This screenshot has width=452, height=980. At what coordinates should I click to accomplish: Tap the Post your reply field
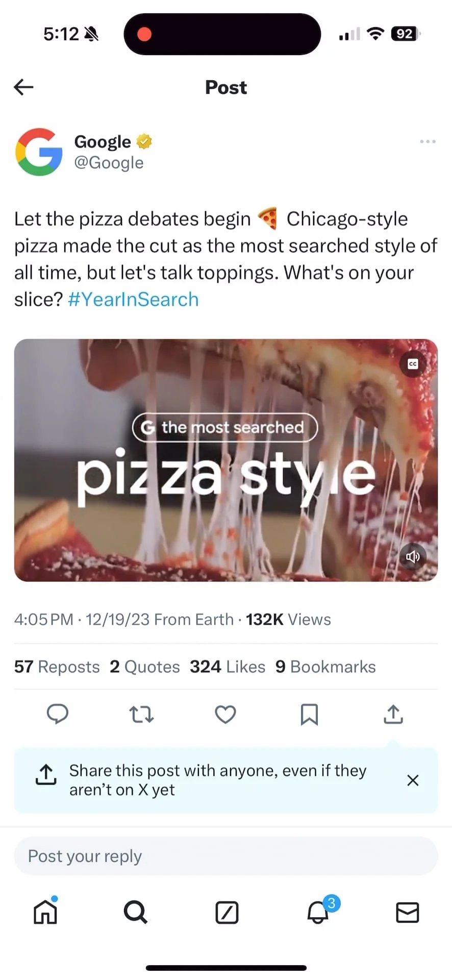tap(225, 856)
